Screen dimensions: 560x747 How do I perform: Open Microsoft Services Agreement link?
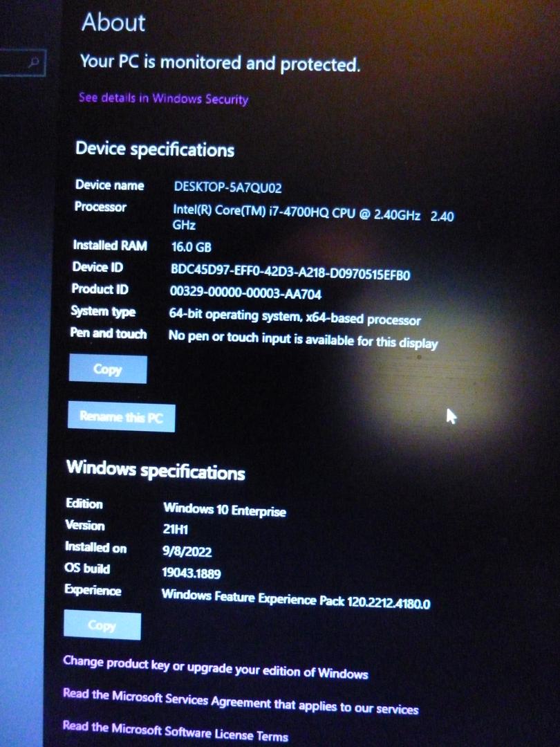[241, 701]
